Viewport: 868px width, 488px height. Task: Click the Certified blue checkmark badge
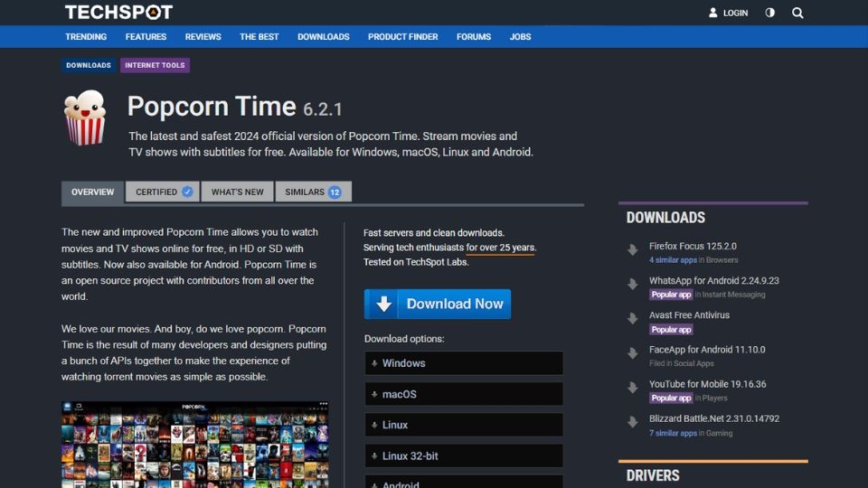point(187,192)
